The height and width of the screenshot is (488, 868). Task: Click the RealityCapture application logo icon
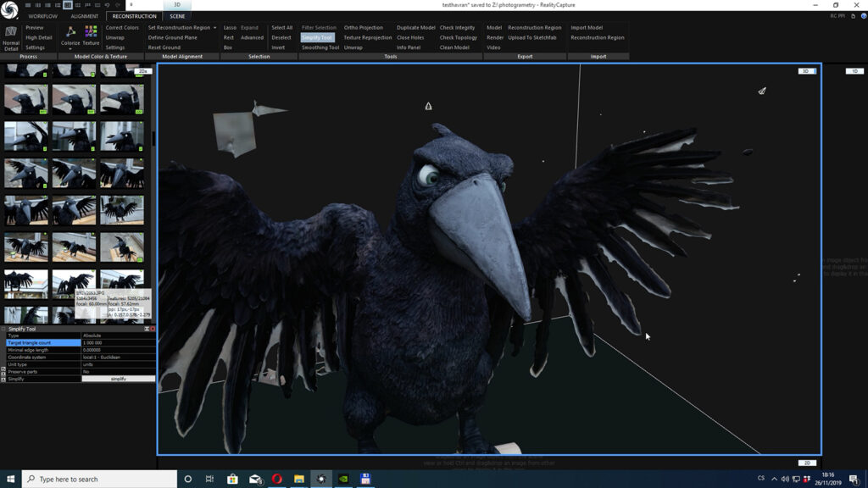pyautogui.click(x=9, y=9)
